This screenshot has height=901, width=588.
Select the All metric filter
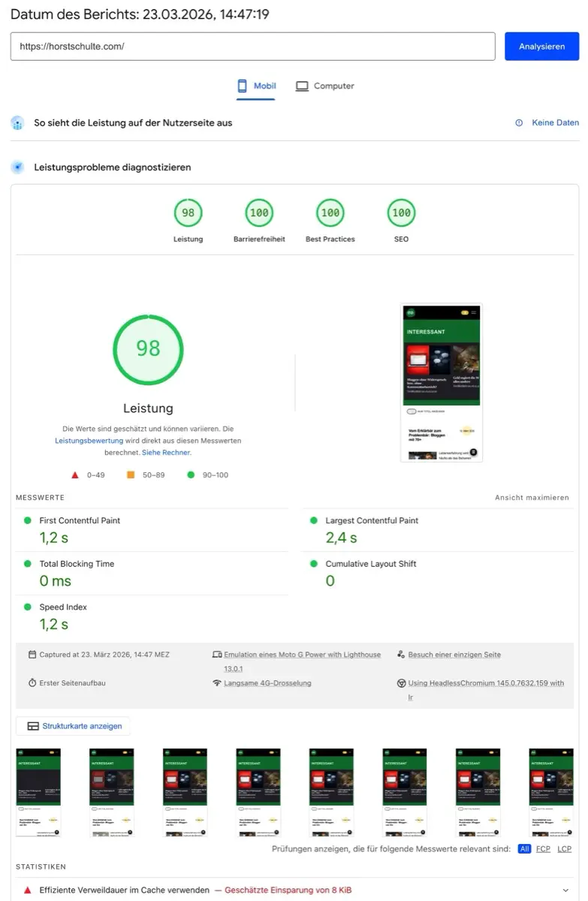pos(524,848)
